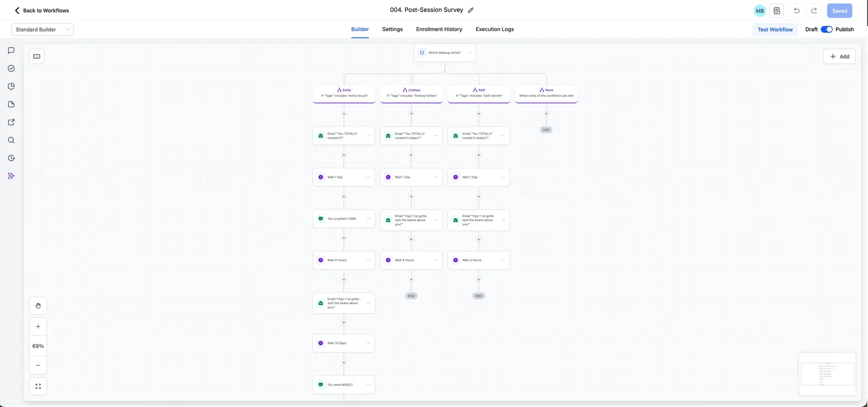
Task: Open the pie chart stats sidebar icon
Action: point(11,86)
